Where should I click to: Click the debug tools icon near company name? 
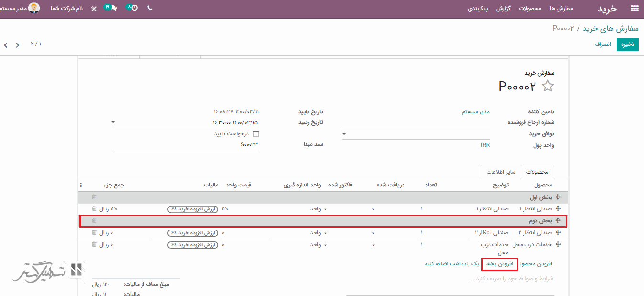(x=94, y=9)
